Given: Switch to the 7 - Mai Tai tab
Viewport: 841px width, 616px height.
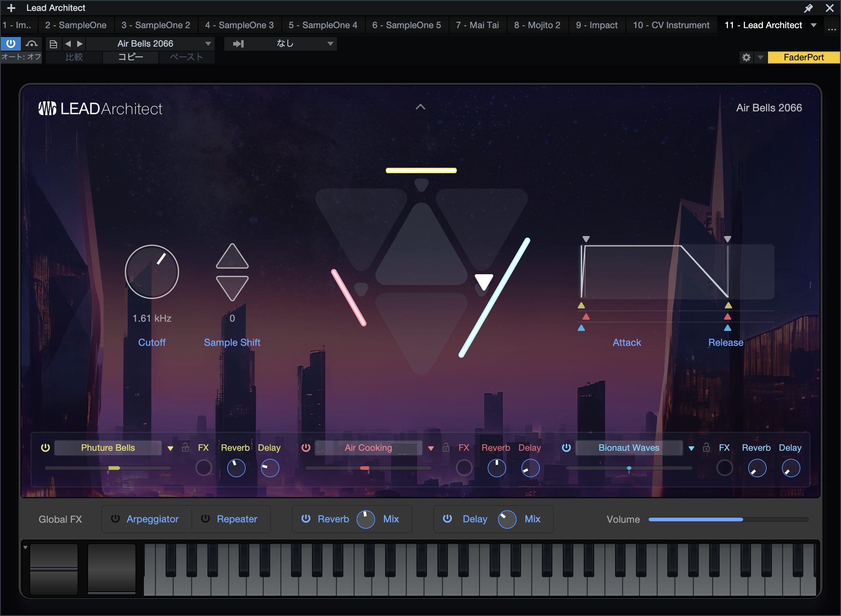Looking at the screenshot, I should tap(477, 25).
